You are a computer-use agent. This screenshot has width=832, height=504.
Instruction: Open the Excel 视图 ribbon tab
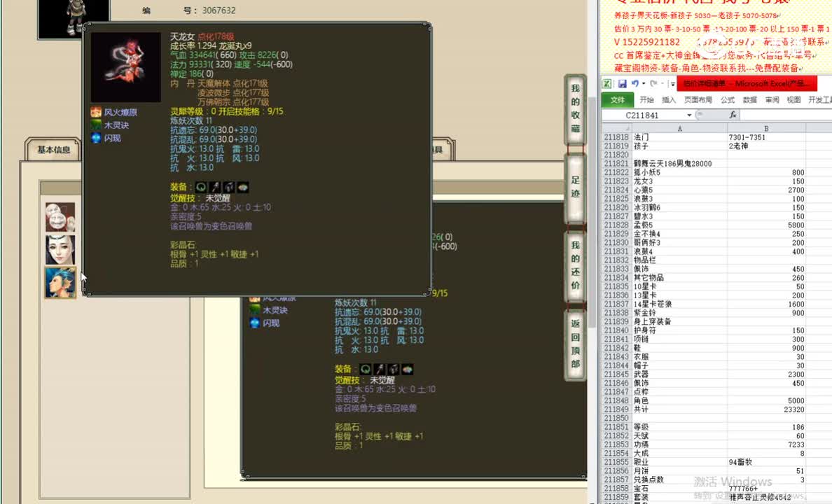click(x=793, y=99)
